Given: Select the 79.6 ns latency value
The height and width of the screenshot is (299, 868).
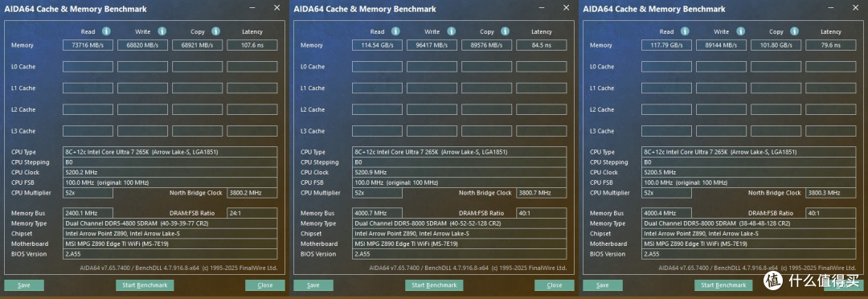Looking at the screenshot, I should click(x=831, y=45).
